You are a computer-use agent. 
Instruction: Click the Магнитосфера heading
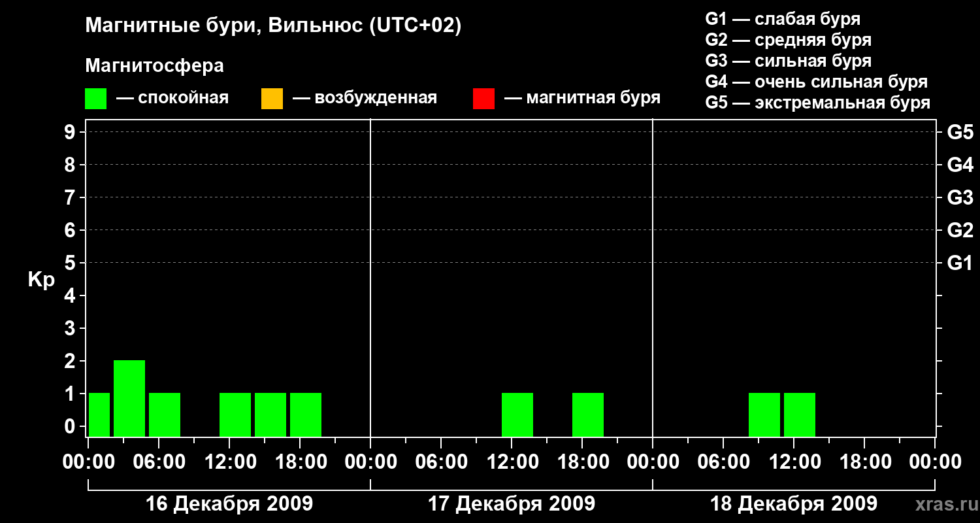click(154, 67)
